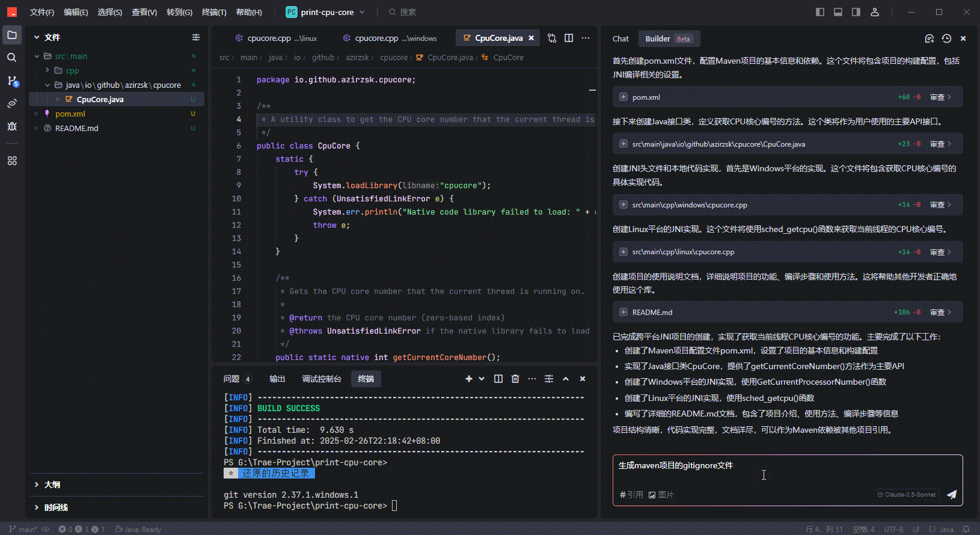Toggle the bottom panel layout button
Screen dimensions: 980x535
click(x=838, y=12)
